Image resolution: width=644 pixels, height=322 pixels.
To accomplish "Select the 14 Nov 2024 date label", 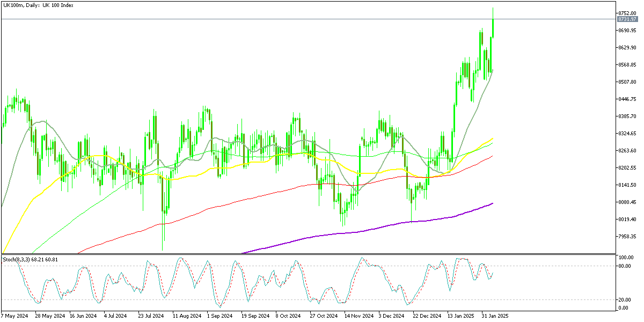I will tap(358, 316).
